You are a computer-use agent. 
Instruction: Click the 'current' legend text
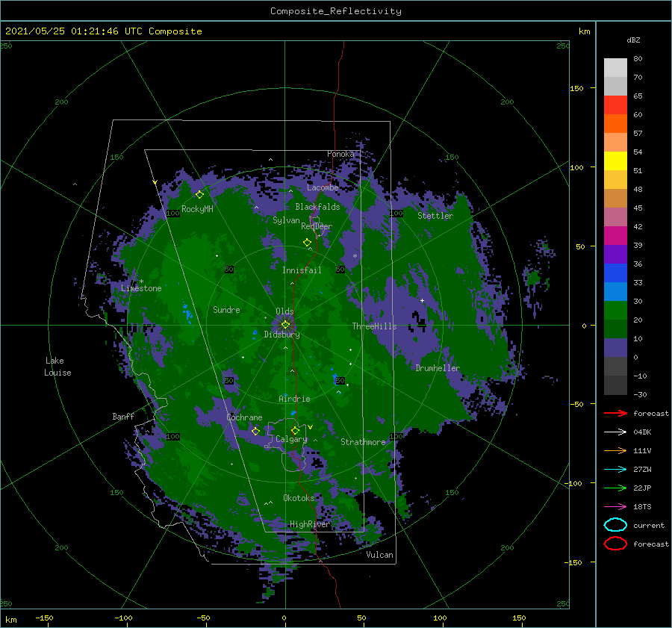649,525
